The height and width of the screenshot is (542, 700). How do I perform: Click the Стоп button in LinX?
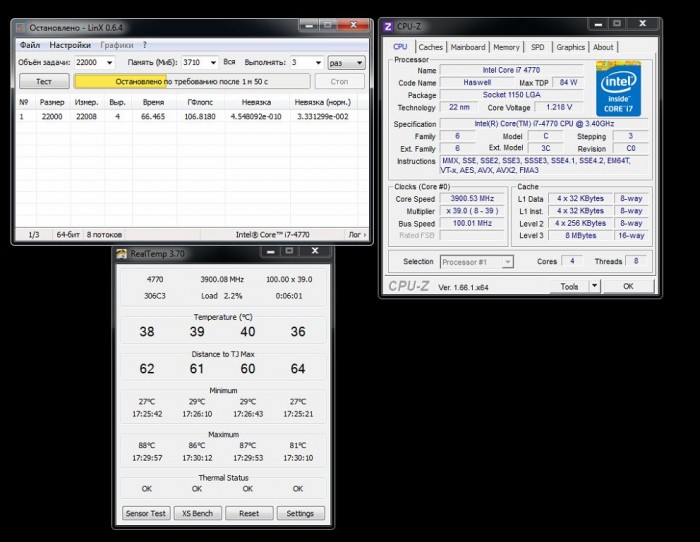[339, 82]
